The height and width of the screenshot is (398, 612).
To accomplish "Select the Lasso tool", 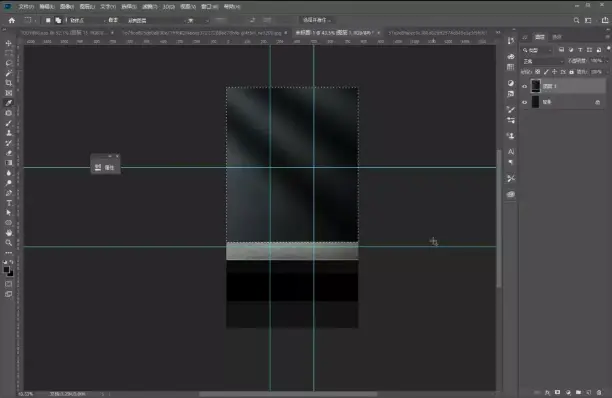I will tap(9, 63).
